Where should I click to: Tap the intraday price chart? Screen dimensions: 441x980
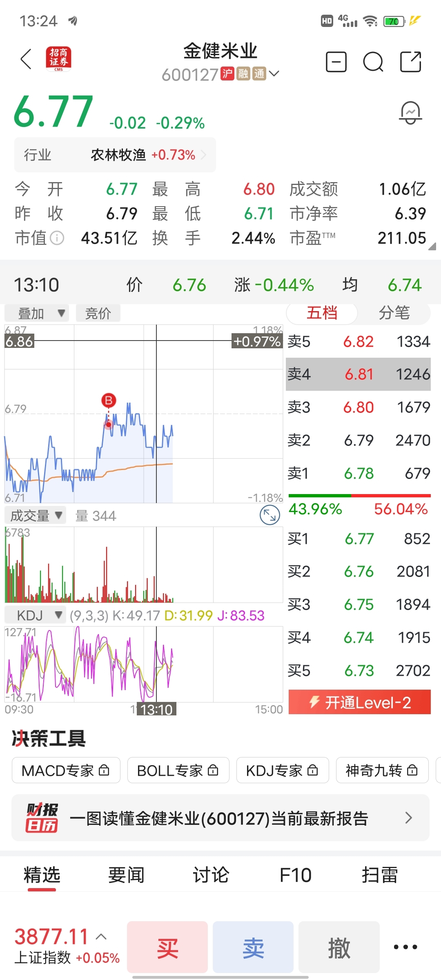pos(144,414)
